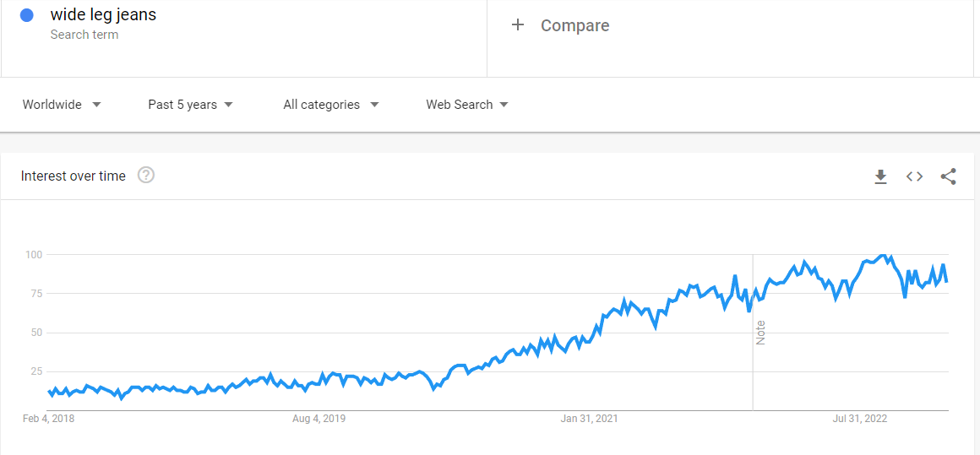Open the Web Search type dropdown
Screen dimensions: 980x455
point(467,105)
